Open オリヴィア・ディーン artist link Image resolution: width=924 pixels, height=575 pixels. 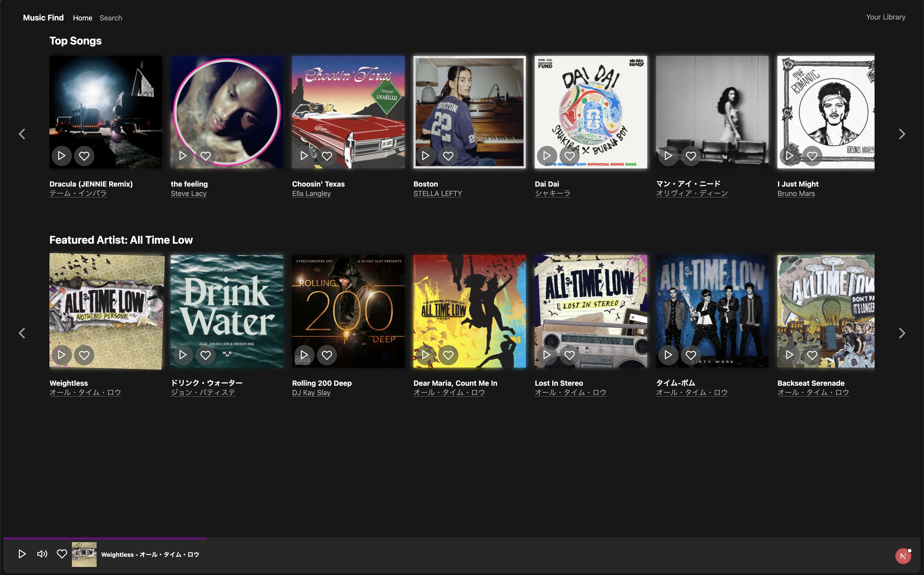tap(692, 194)
